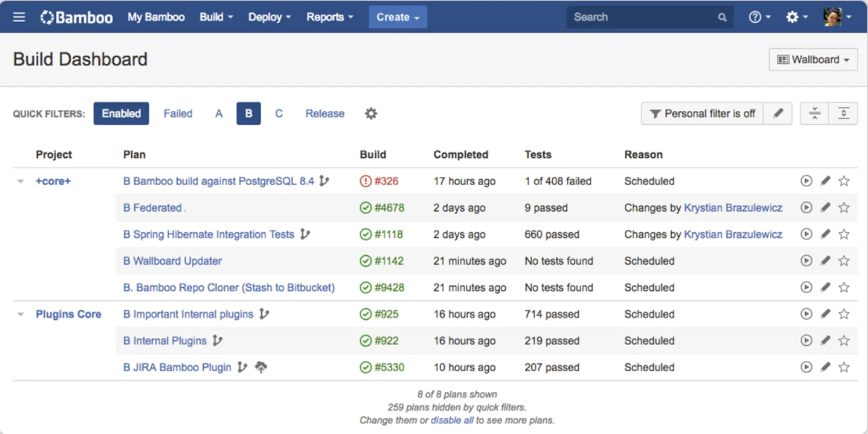Favourite the B Bamboo build against PostgreSQL plan
The image size is (868, 434).
[844, 181]
